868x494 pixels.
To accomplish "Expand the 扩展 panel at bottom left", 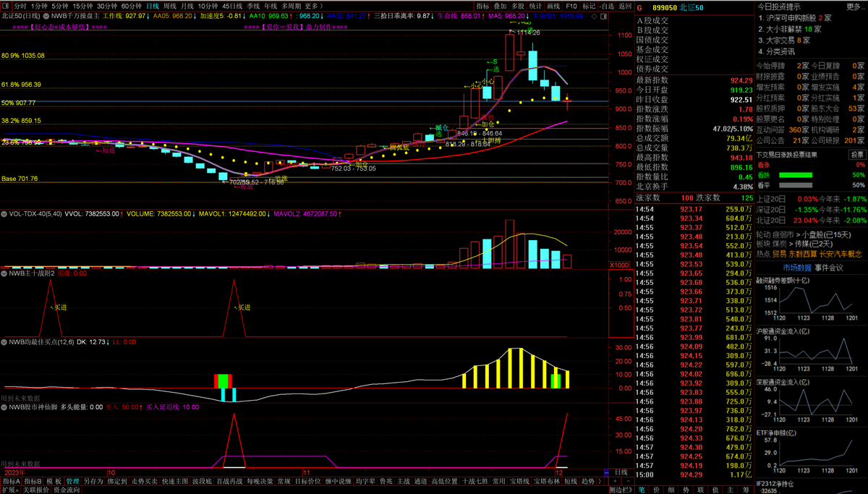I will click(8, 490).
